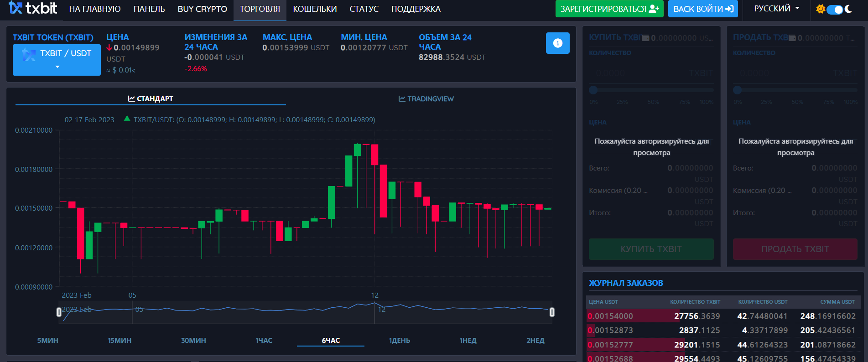Open КОШЕЛЬКИ menu item
Screen dimensions: 868x362
coord(315,9)
